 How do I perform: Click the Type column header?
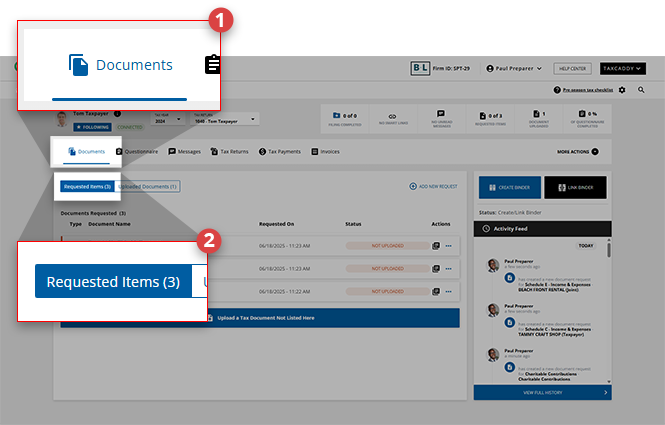coord(75,224)
